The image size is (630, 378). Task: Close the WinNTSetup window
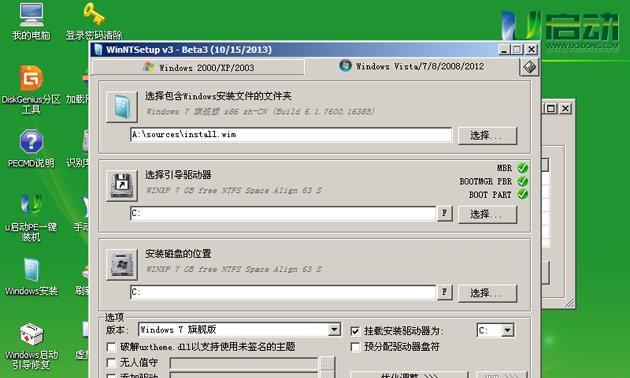[532, 49]
